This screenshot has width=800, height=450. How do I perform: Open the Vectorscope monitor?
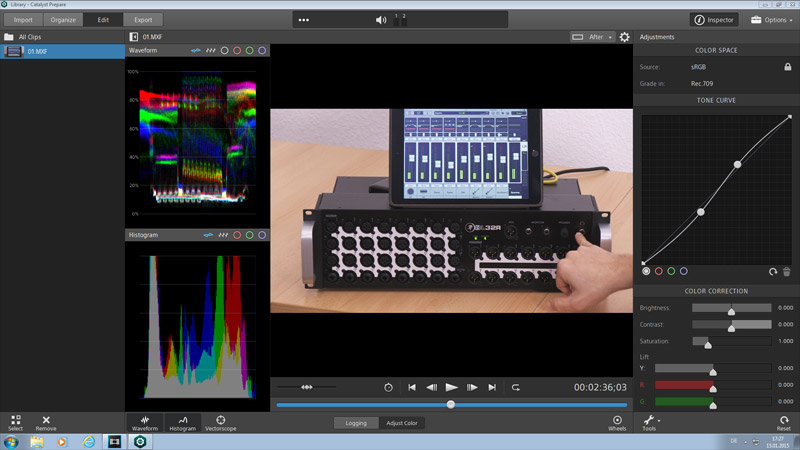(220, 421)
